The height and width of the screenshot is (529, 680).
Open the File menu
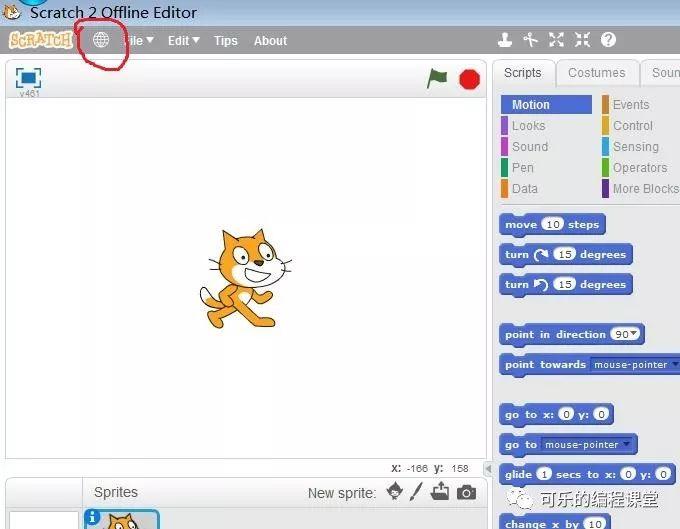coord(139,40)
